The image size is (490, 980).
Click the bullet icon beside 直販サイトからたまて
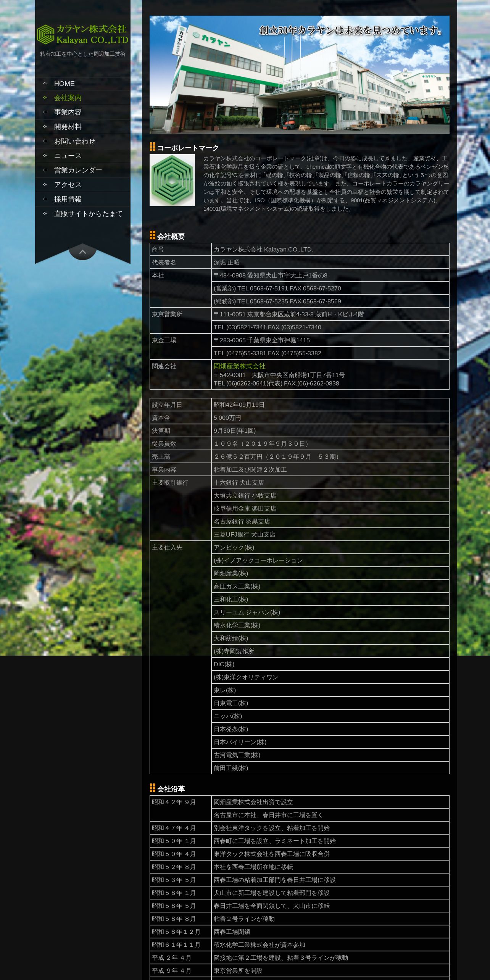pos(45,214)
